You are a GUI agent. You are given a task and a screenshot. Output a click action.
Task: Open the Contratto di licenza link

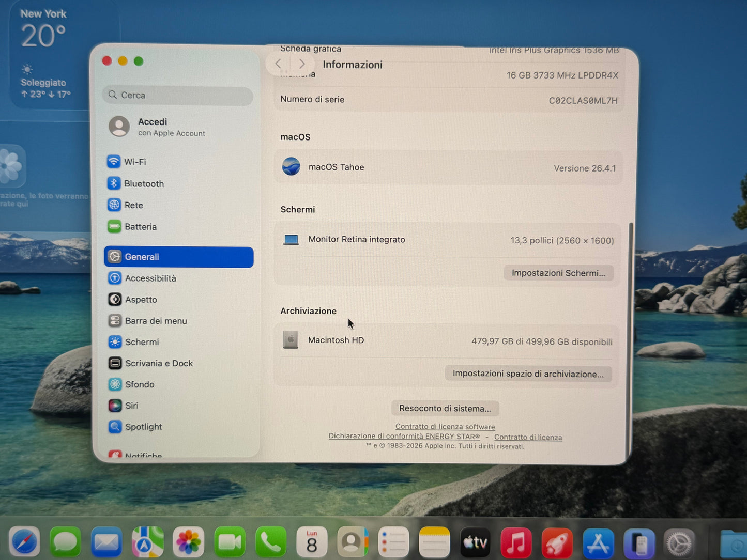[528, 437]
